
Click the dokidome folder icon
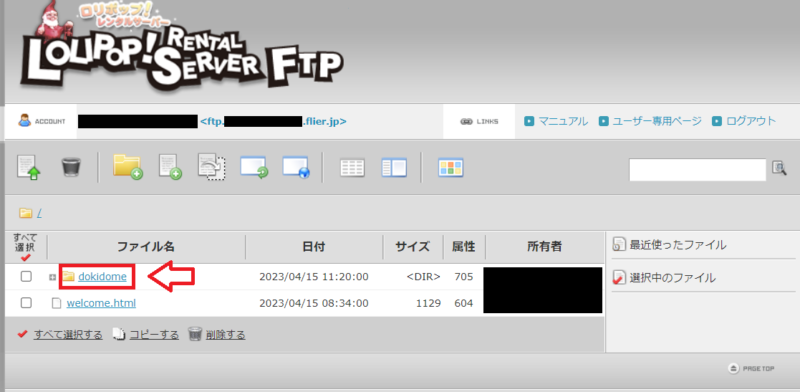pos(68,277)
